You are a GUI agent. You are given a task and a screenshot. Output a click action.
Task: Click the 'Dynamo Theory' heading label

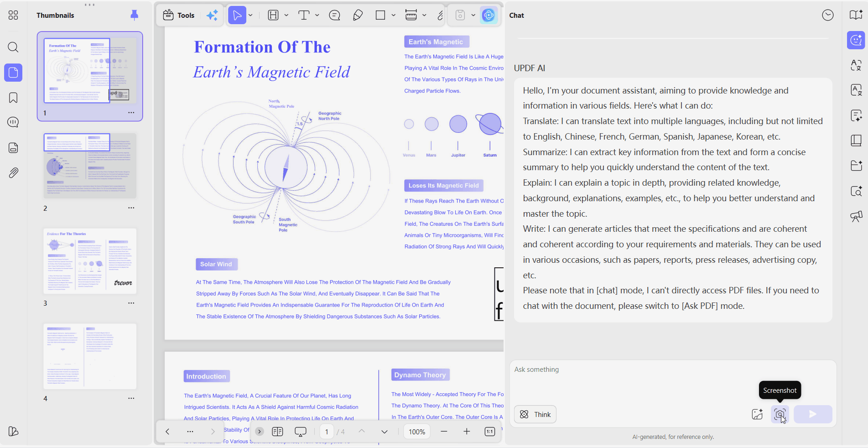pos(420,375)
